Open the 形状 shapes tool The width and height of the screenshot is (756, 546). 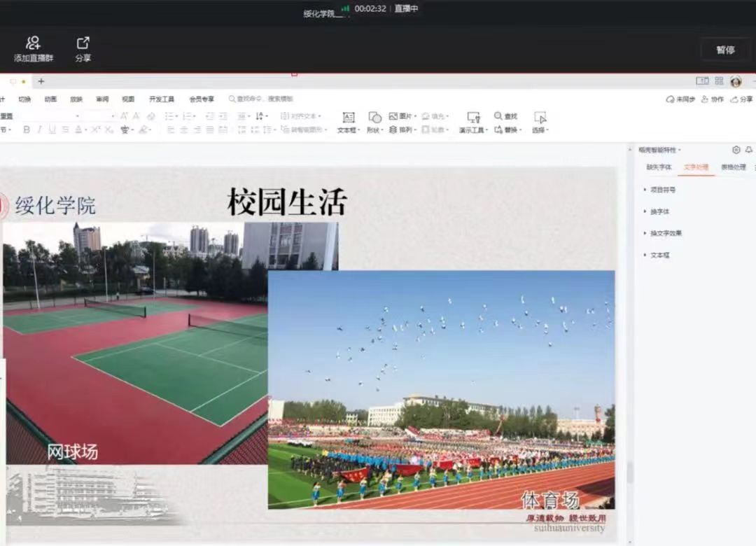[x=375, y=118]
